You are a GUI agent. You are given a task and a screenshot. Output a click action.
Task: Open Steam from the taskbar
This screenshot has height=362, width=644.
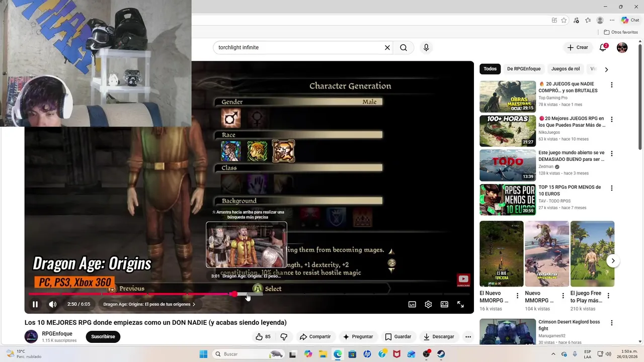[441, 354]
